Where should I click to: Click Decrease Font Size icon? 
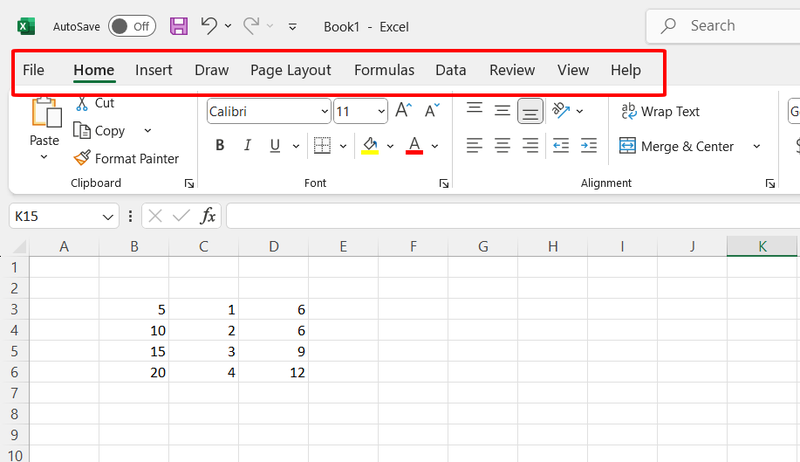(432, 111)
